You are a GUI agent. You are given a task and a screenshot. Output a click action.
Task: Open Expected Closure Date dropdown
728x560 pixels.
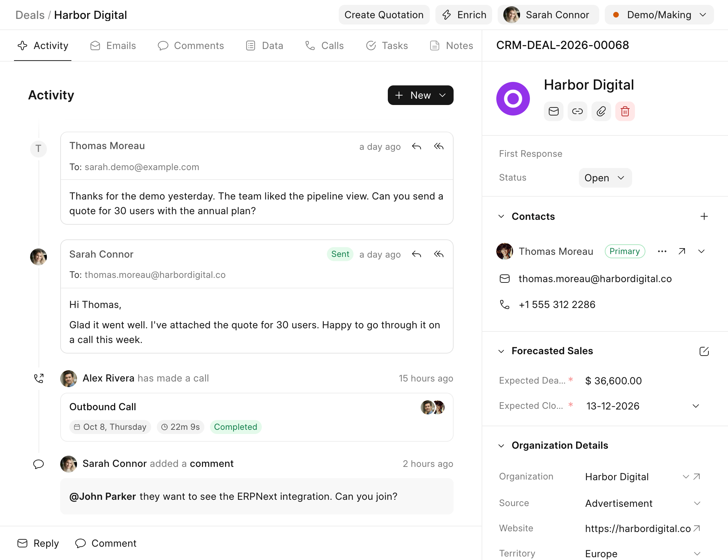[x=696, y=406]
